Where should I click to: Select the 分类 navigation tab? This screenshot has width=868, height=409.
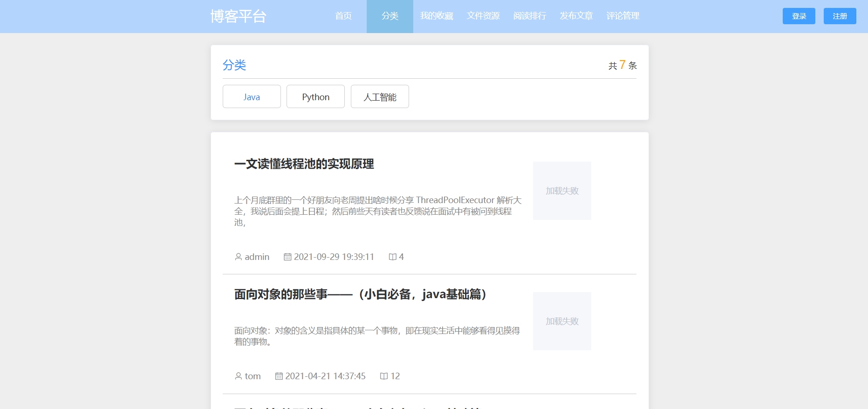pos(390,16)
